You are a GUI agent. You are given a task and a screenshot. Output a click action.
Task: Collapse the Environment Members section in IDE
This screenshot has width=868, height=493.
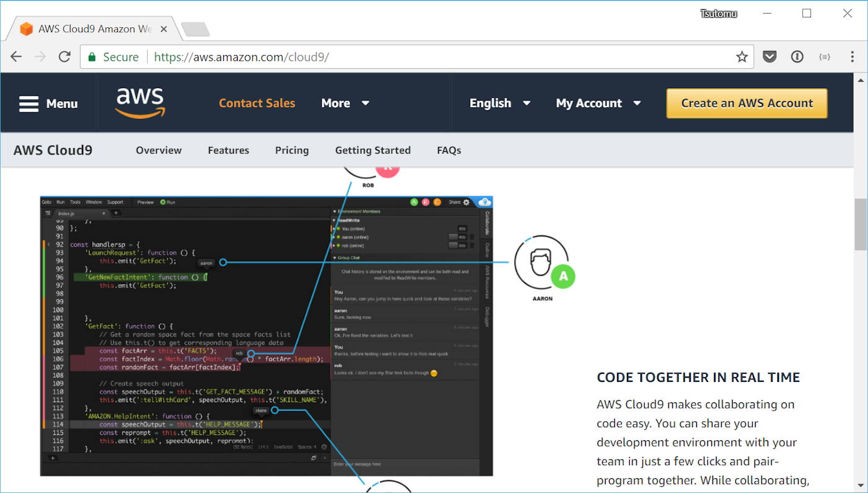334,211
